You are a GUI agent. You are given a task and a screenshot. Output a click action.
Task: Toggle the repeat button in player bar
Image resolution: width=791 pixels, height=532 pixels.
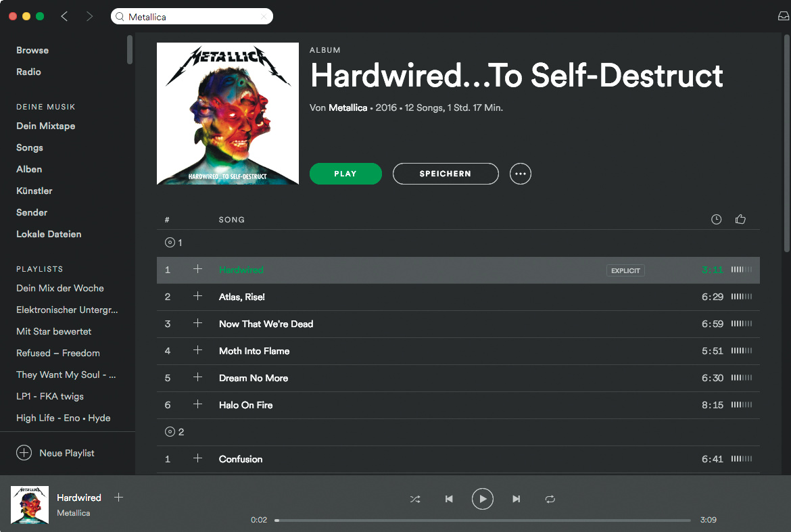550,500
